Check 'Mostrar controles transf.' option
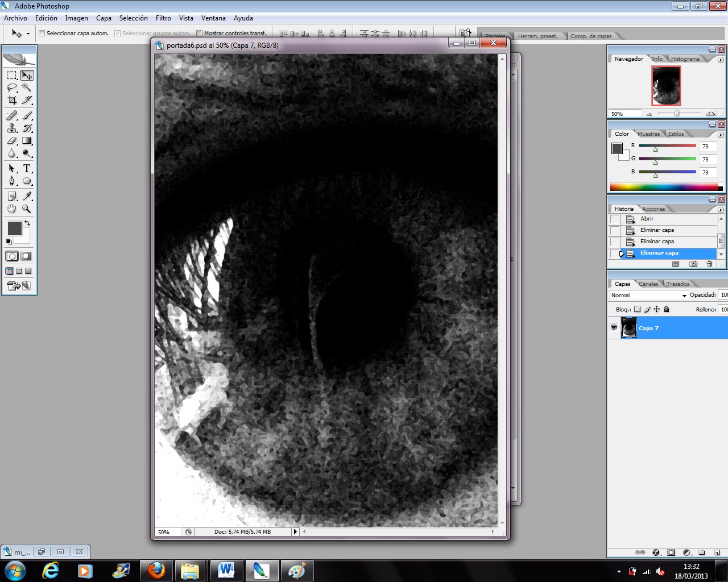Screen dimensions: 728x582 pos(199,34)
